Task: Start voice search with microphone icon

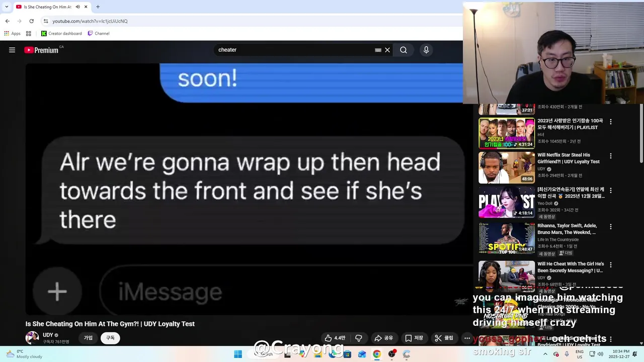Action: tap(426, 50)
